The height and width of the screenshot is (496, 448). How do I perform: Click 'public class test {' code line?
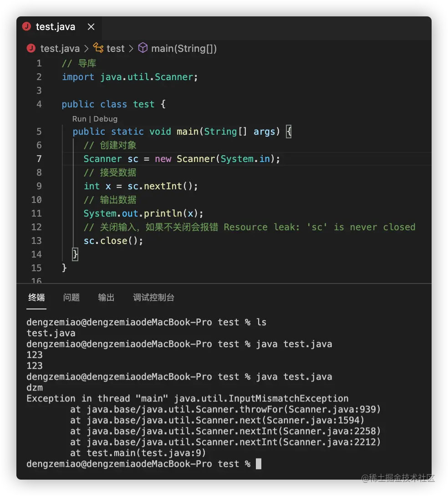113,104
